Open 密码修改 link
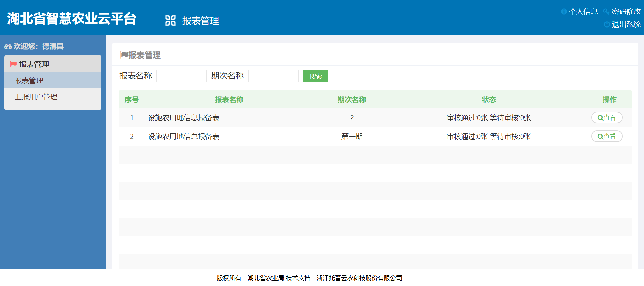 pyautogui.click(x=626, y=11)
